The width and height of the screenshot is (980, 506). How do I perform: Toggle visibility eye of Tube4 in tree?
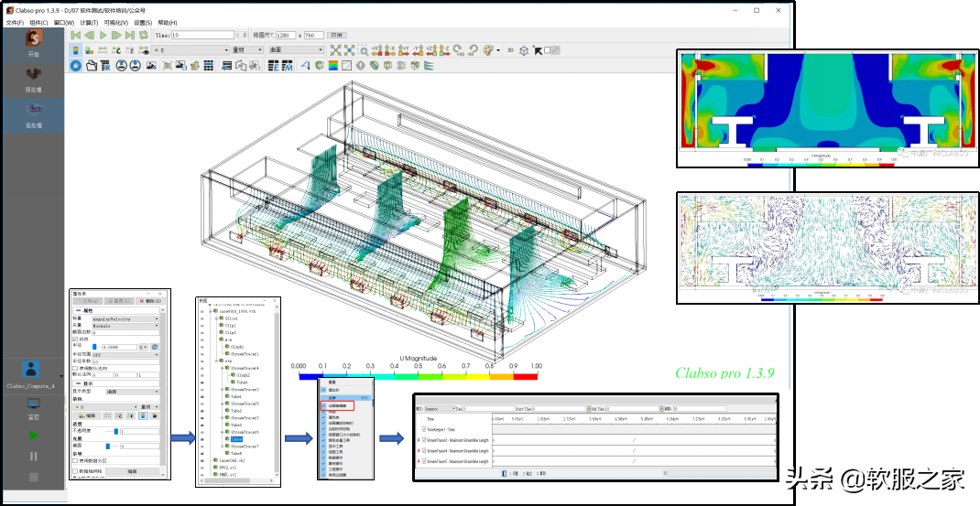(x=202, y=438)
